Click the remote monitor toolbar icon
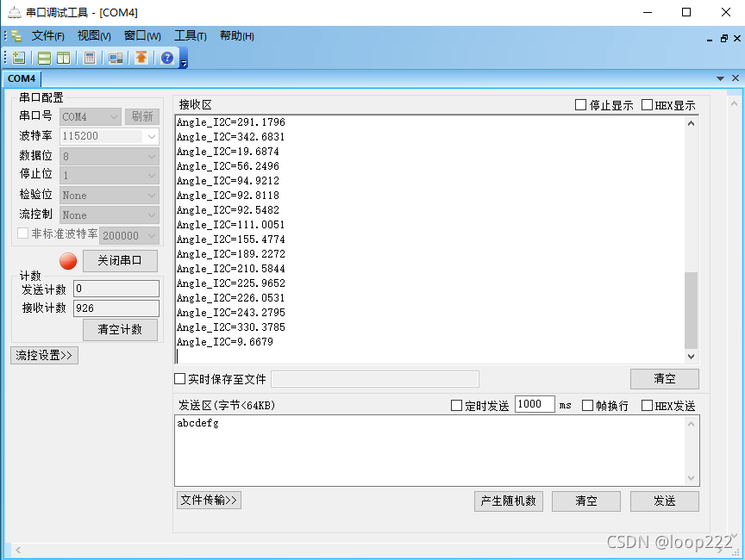Screen dimensions: 745x560 pyautogui.click(x=113, y=58)
